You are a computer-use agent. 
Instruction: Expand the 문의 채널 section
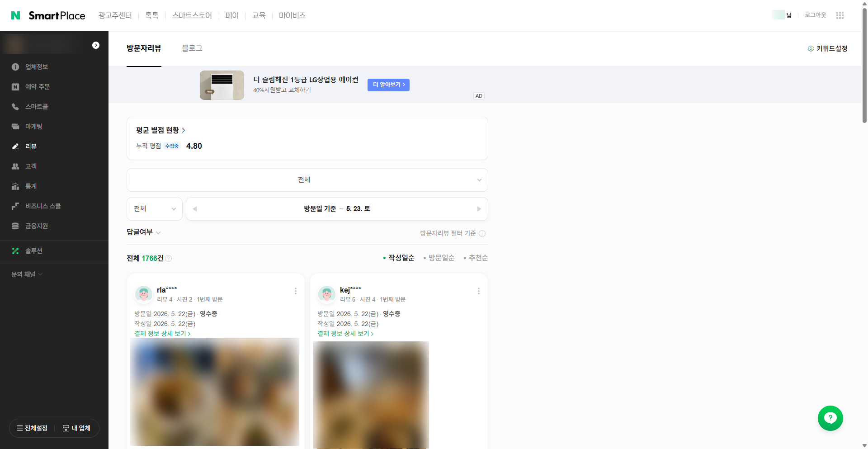(27, 274)
